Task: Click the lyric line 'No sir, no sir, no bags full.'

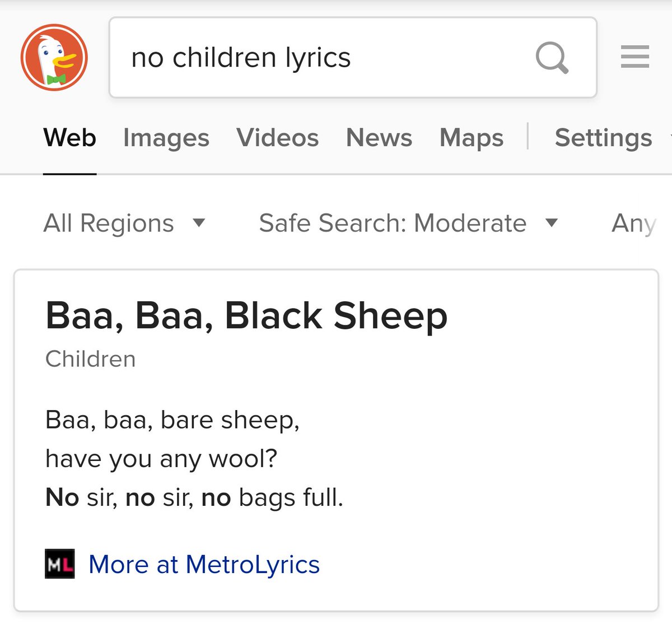Action: (194, 497)
